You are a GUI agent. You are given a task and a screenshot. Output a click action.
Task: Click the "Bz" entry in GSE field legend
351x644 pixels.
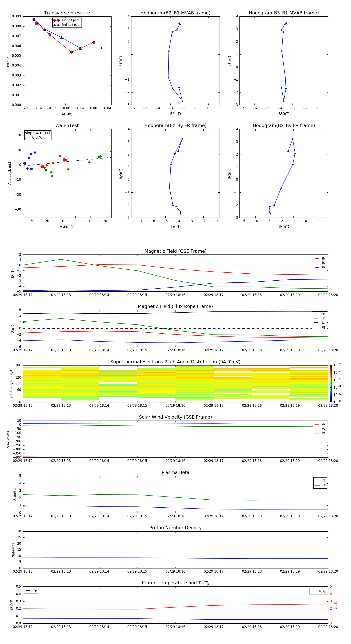tap(320, 267)
